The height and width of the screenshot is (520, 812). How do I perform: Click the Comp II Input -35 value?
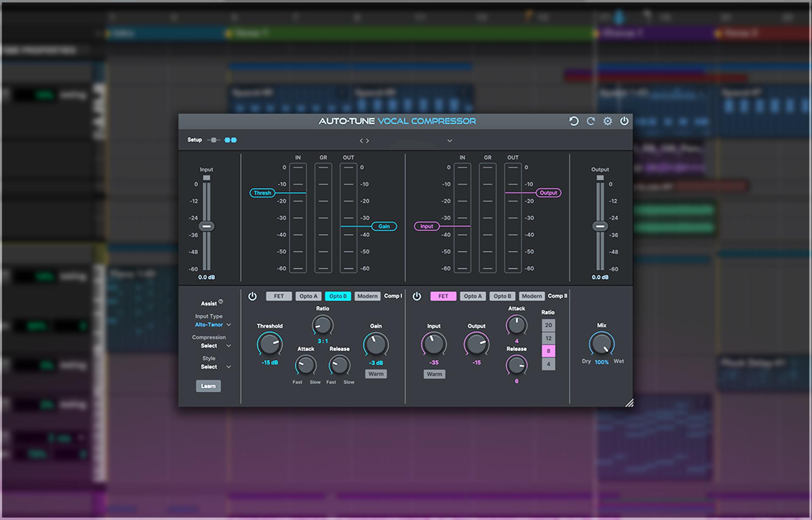[434, 363]
